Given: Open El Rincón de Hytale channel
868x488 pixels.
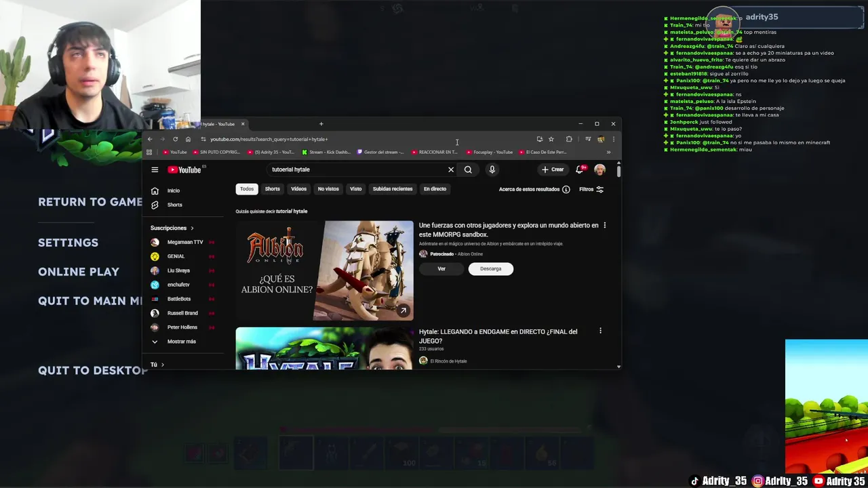Looking at the screenshot, I should pos(448,361).
